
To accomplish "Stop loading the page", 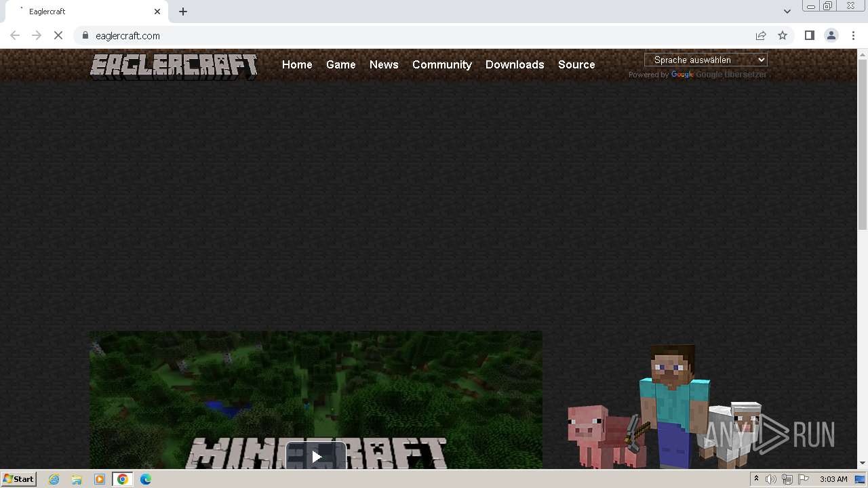I will [58, 35].
